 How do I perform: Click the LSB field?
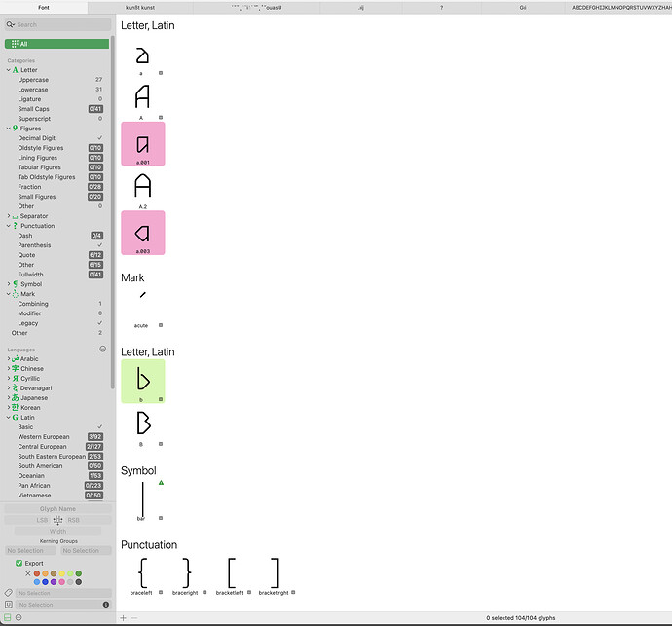pyautogui.click(x=28, y=520)
